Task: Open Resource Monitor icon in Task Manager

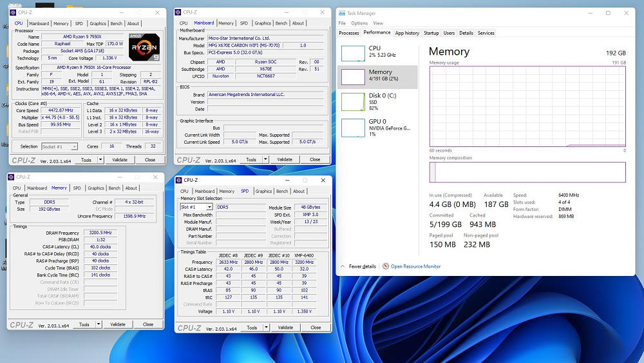Action: pyautogui.click(x=386, y=266)
